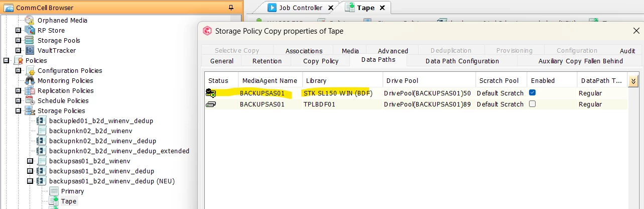
Task: Click status icon of TPLBDF01 data path
Action: tap(211, 104)
